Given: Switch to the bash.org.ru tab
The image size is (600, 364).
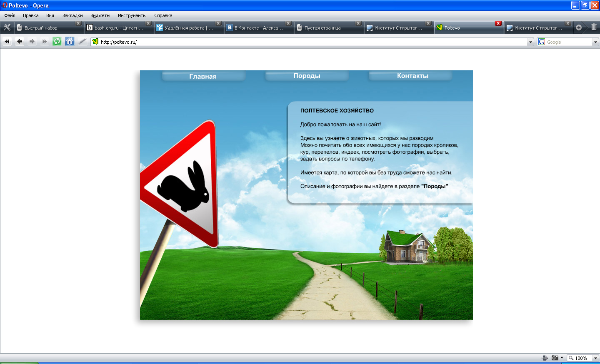Looking at the screenshot, I should [118, 27].
